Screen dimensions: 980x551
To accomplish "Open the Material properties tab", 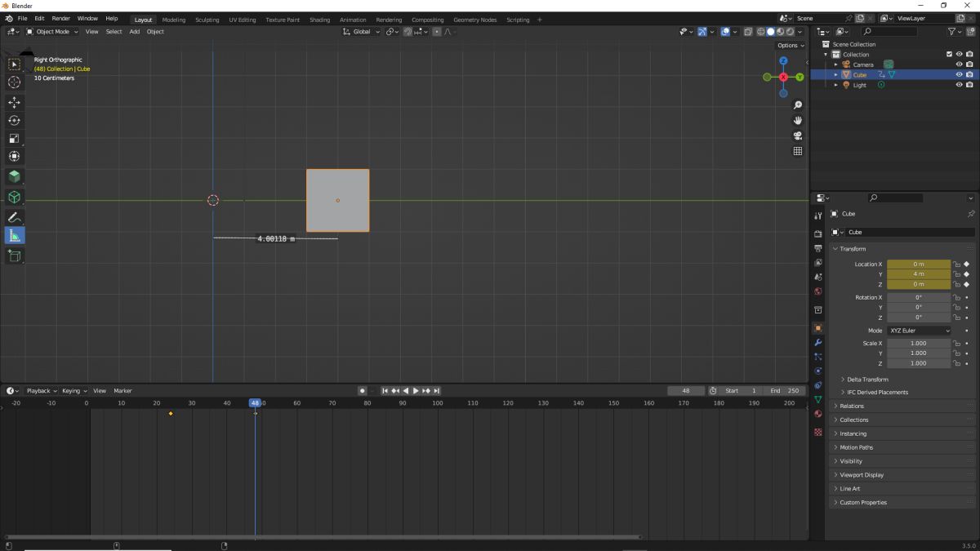I will (x=818, y=414).
